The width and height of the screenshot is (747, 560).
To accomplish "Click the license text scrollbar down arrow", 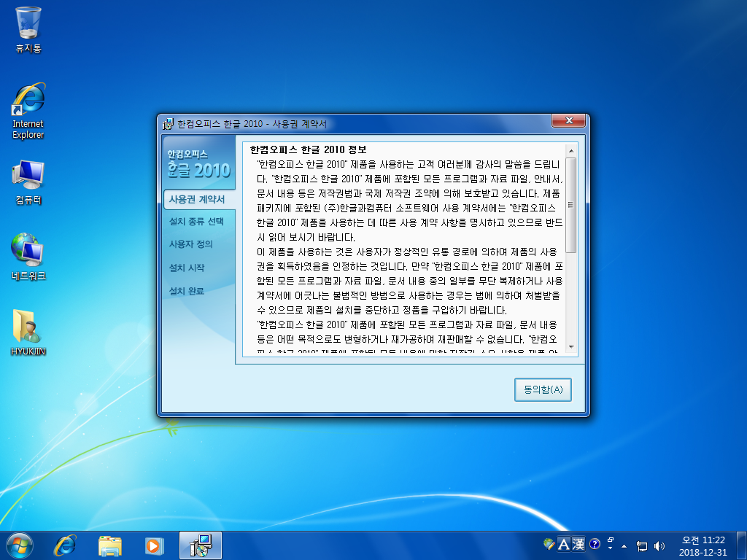I will (x=570, y=347).
